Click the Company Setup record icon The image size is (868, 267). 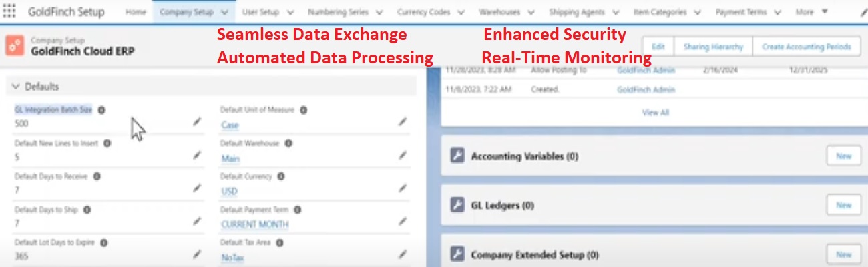15,47
